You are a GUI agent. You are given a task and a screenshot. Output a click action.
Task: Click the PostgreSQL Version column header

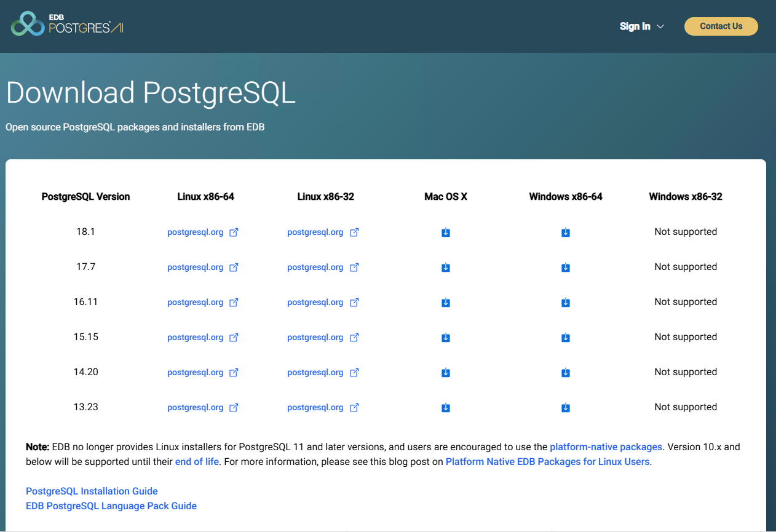pos(85,197)
